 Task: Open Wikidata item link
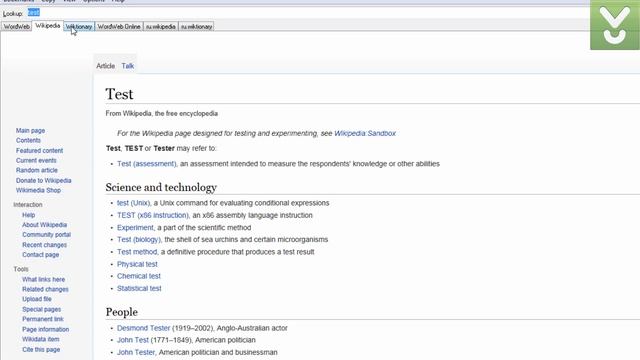(40, 339)
